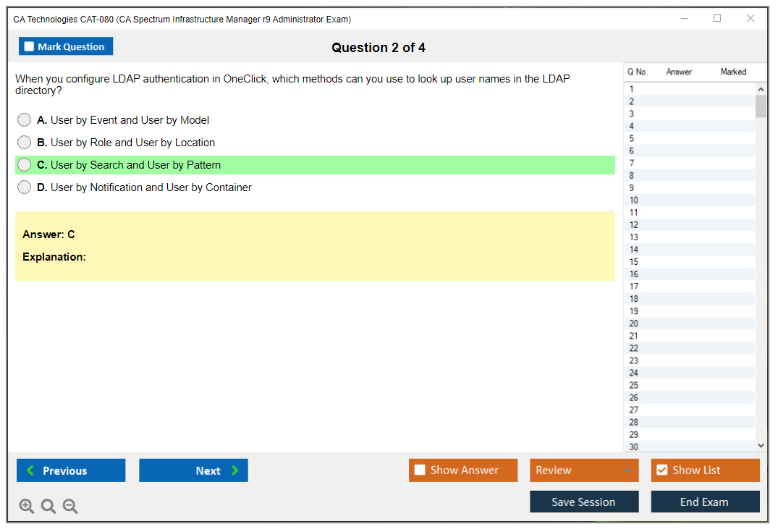Click the Save Session button
Viewport: 778px width, 532px height.
[583, 502]
